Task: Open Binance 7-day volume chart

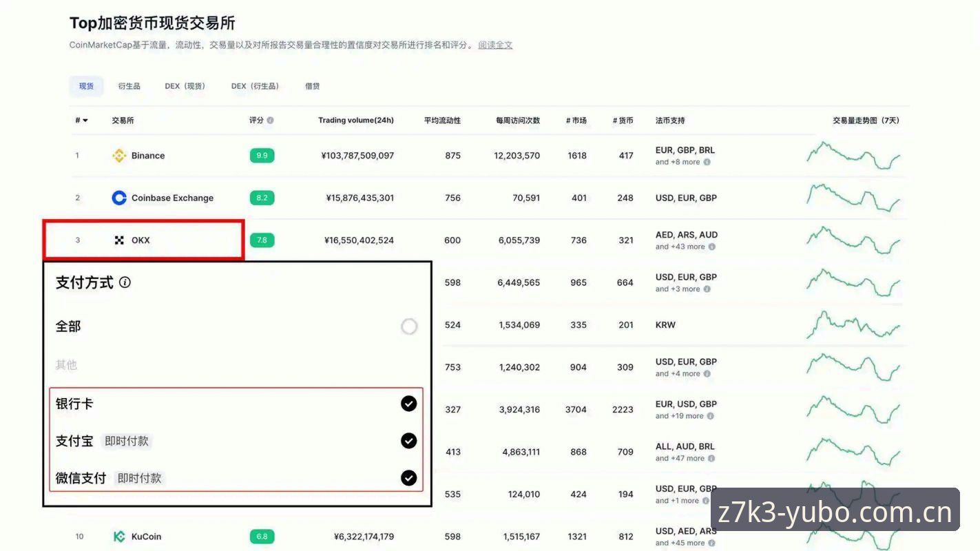Action: (853, 156)
